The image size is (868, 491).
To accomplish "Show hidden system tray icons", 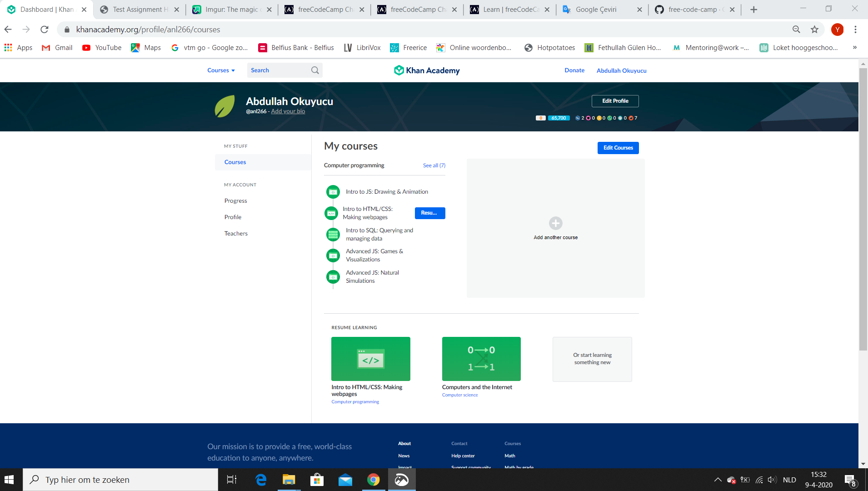I will [x=718, y=480].
